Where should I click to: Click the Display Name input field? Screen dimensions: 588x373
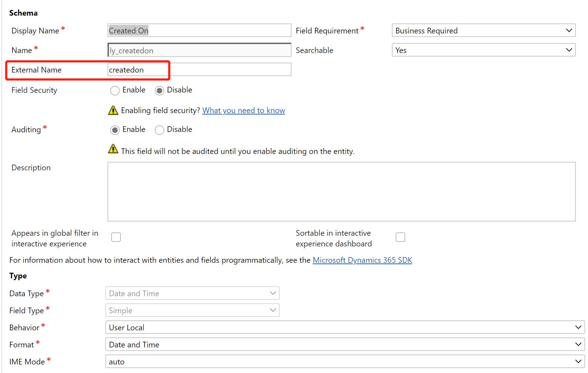[x=199, y=31]
